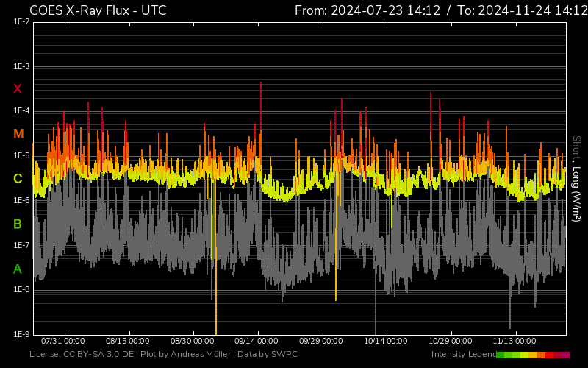Click the 'Short, Long (W/m²)' axis label
This screenshot has height=368, width=588.
pyautogui.click(x=576, y=178)
